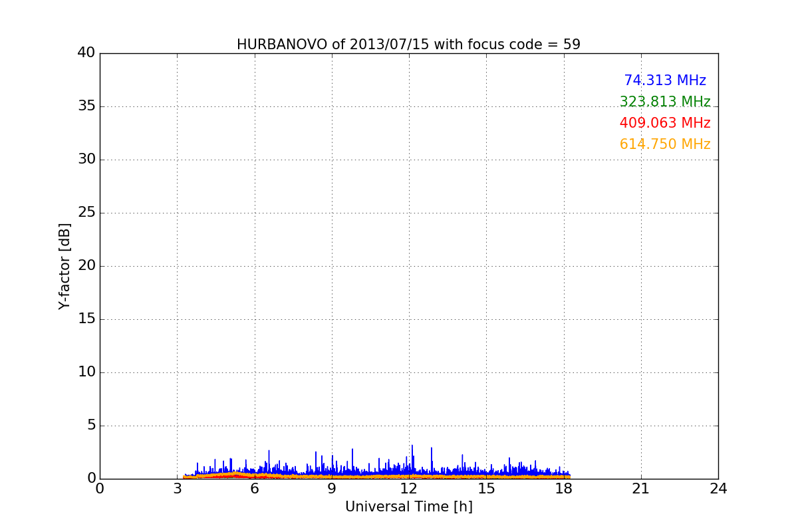The image size is (798, 532).
Task: Click x-axis tick label 3
Action: 178,489
